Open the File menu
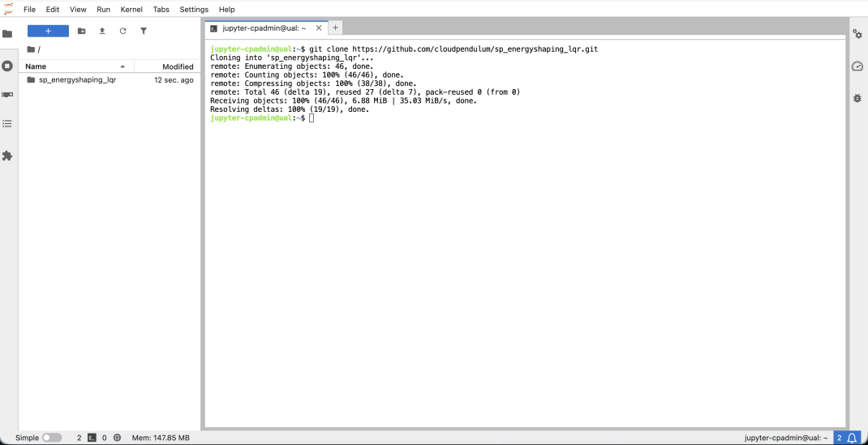The height and width of the screenshot is (445, 868). (x=29, y=10)
